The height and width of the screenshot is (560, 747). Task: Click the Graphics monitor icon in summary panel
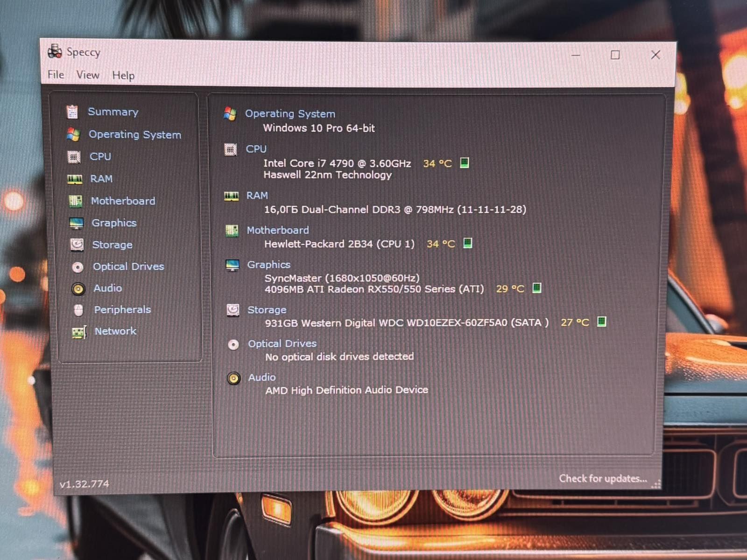(233, 265)
